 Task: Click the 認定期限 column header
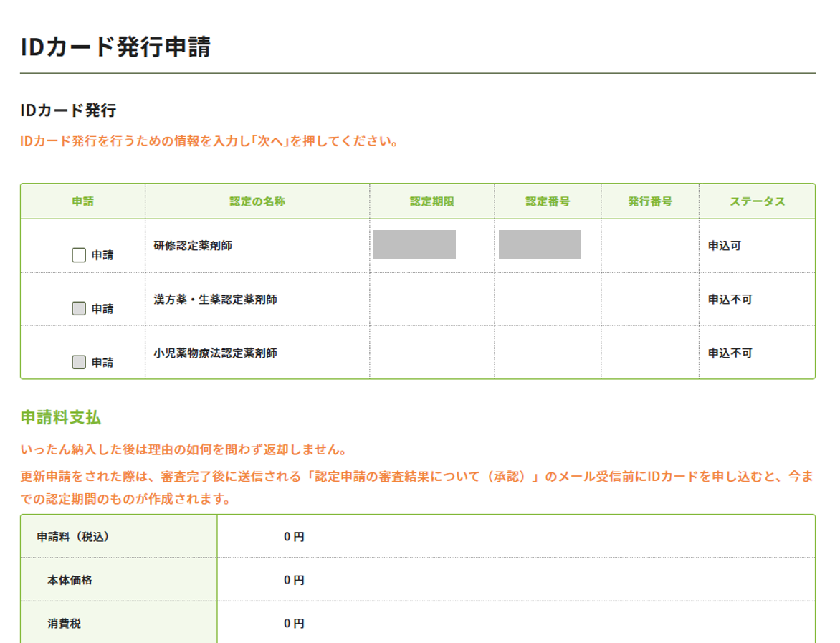click(x=432, y=201)
